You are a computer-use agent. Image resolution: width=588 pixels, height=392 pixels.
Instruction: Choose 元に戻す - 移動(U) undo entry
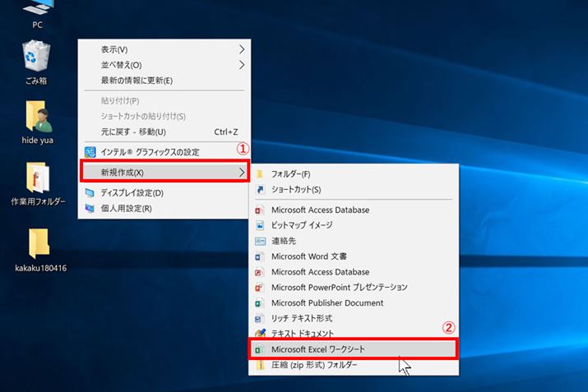164,131
